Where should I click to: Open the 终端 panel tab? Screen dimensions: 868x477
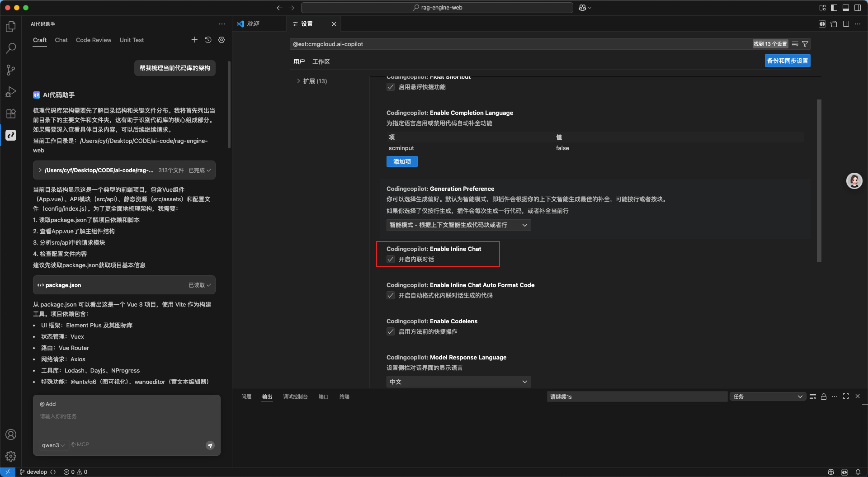click(x=344, y=397)
